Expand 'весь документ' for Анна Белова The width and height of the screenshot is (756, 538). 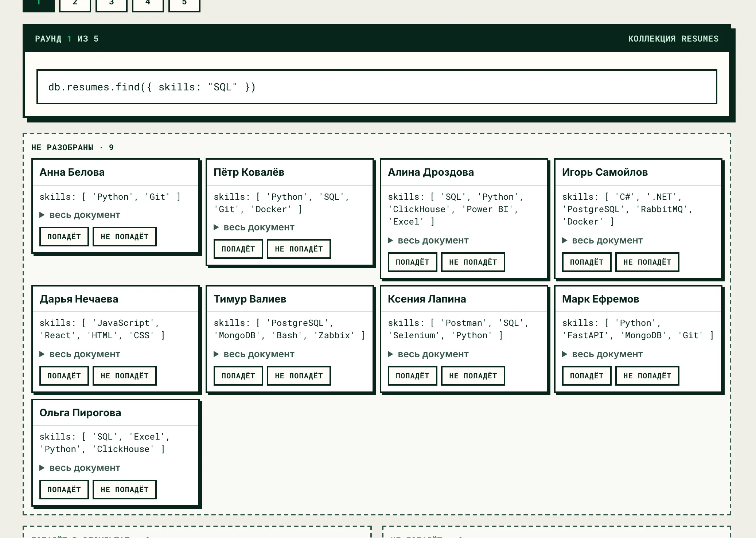click(x=80, y=215)
